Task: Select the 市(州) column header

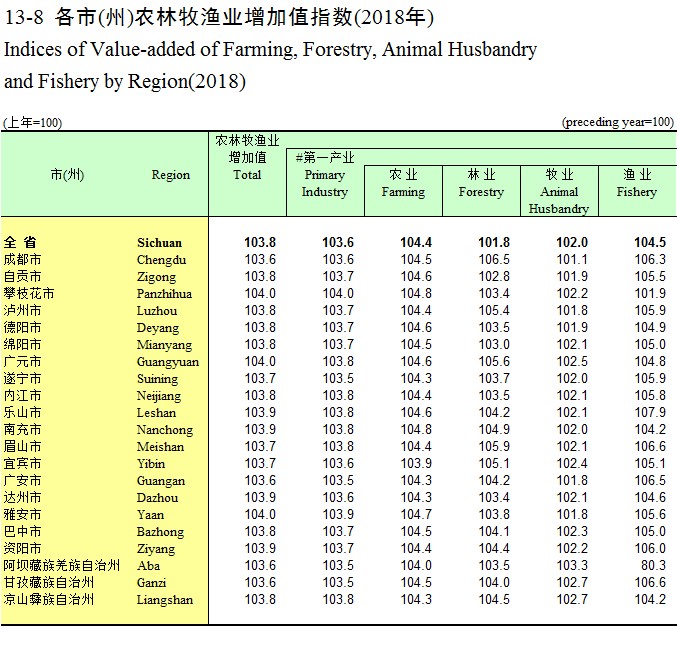Action: [67, 175]
